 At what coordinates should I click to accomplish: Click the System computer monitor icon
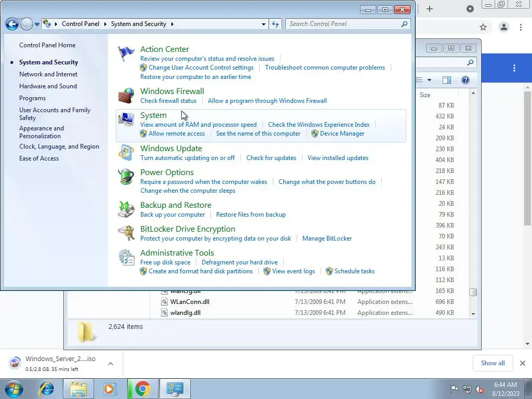pyautogui.click(x=126, y=119)
